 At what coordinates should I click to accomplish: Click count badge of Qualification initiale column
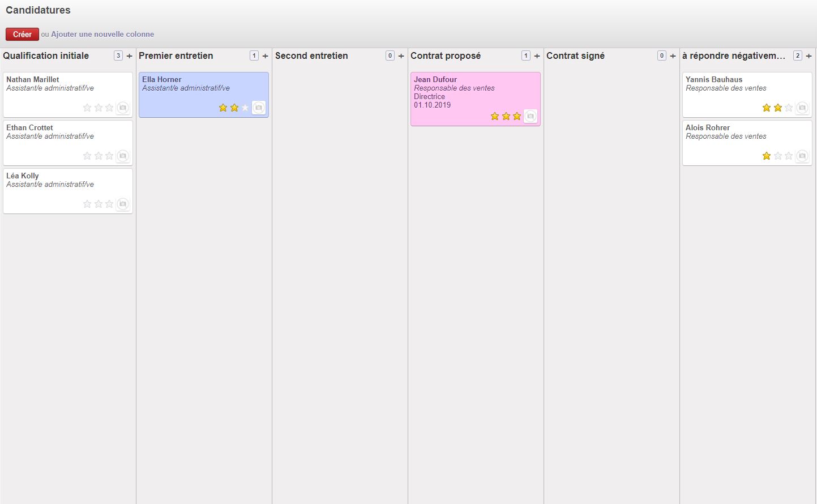click(118, 55)
